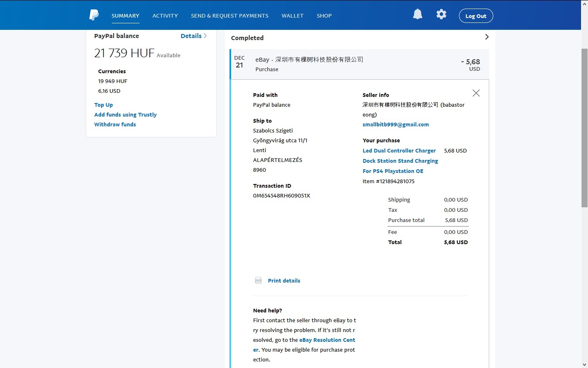Select transaction ID 0M654548RH609051X text

[x=282, y=196]
